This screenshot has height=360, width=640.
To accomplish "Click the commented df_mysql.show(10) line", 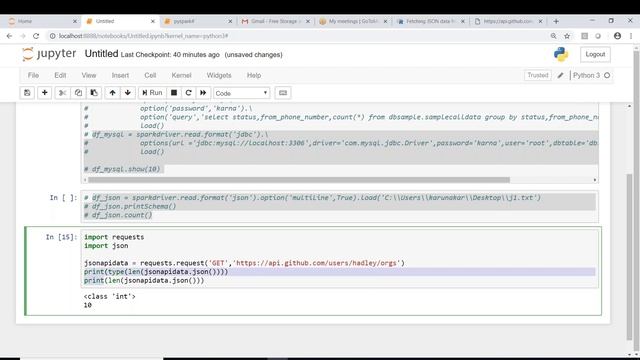I will tap(122, 169).
